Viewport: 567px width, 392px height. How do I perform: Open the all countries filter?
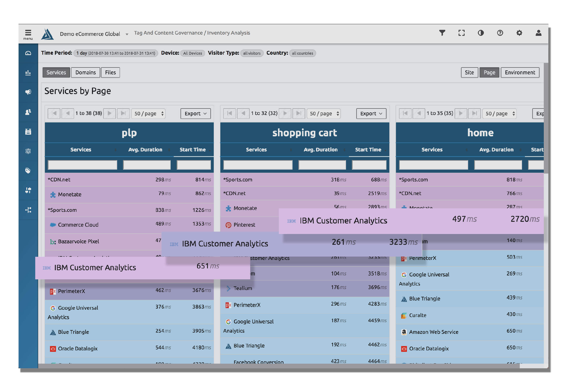[x=302, y=53]
